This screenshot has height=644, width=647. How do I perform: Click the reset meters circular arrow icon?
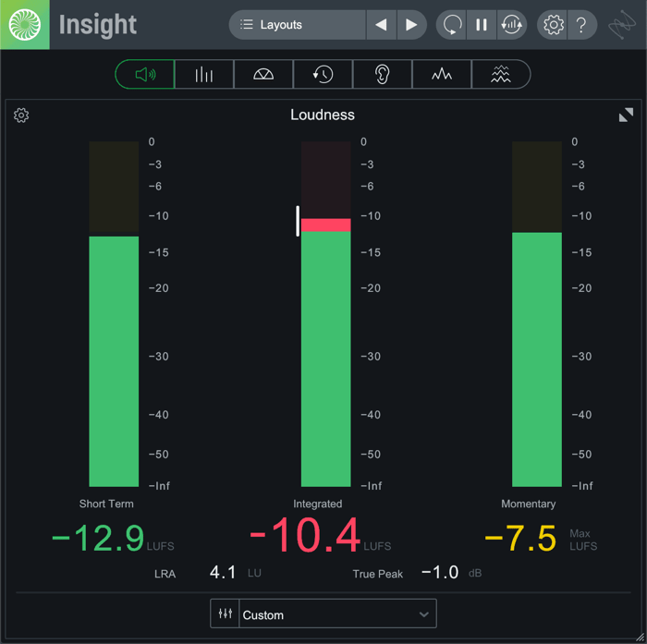pos(452,25)
